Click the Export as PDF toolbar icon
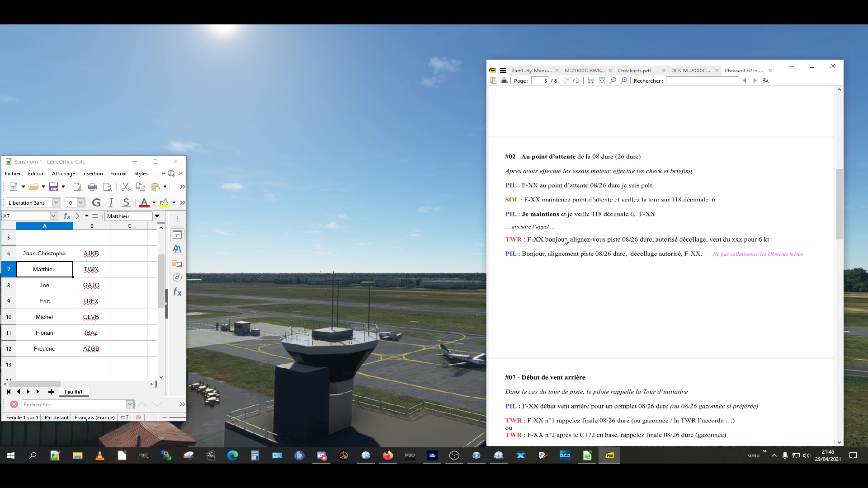The width and height of the screenshot is (868, 488). click(x=77, y=187)
